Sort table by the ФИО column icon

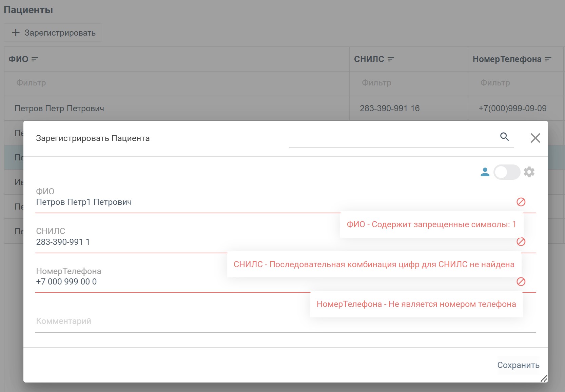coord(35,59)
